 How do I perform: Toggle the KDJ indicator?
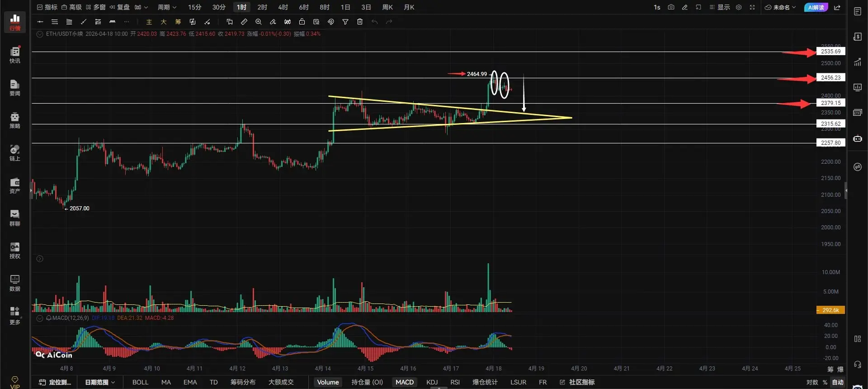tap(432, 382)
